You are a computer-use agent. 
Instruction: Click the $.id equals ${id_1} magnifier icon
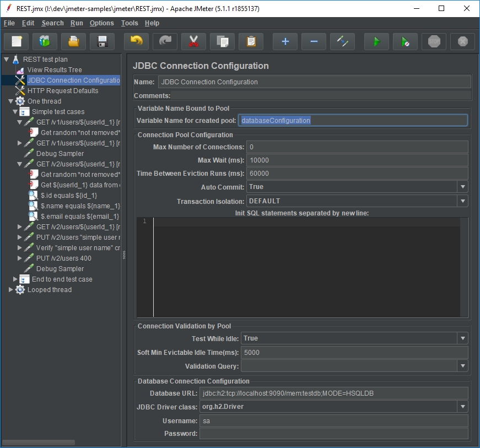(34, 196)
